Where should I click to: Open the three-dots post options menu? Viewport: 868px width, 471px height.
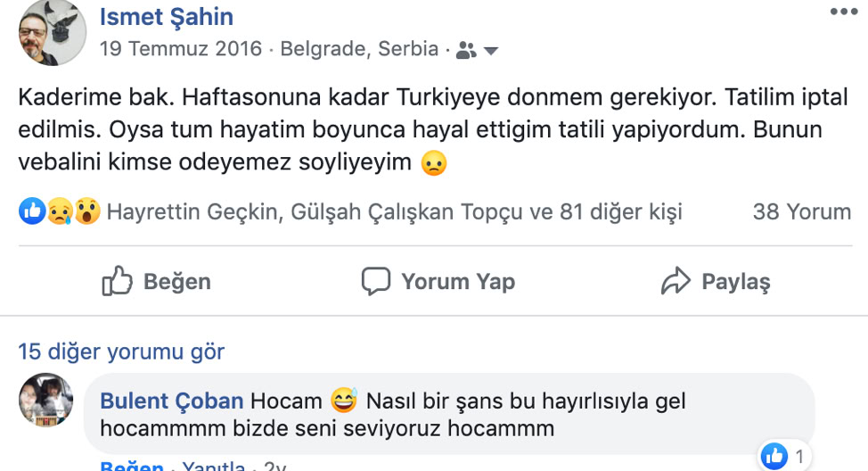844,12
